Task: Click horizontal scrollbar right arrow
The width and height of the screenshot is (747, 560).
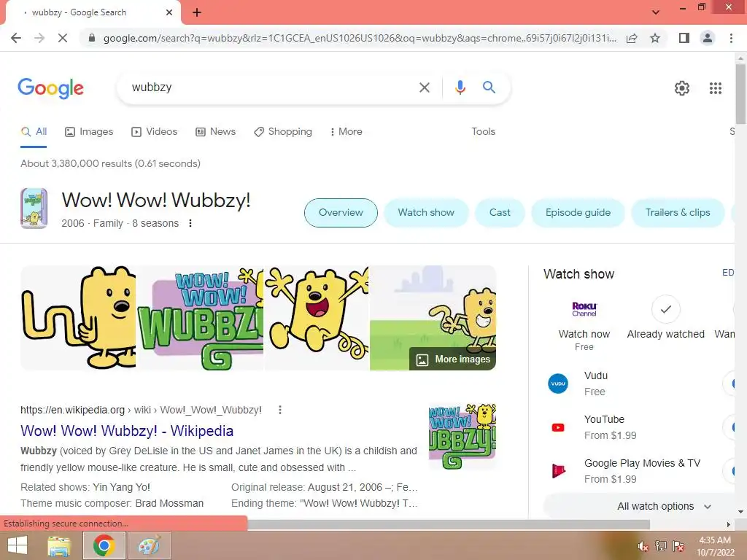Action: (729, 524)
